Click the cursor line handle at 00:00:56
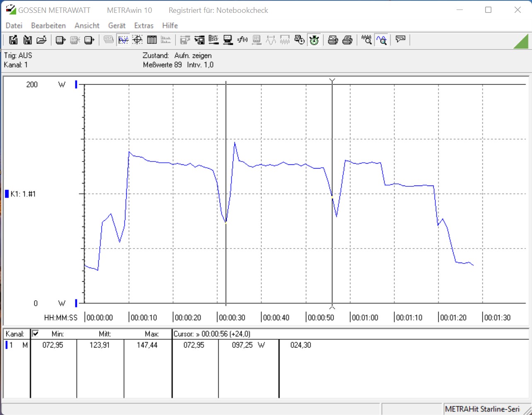Screen dimensions: 532x415 pos(332,80)
